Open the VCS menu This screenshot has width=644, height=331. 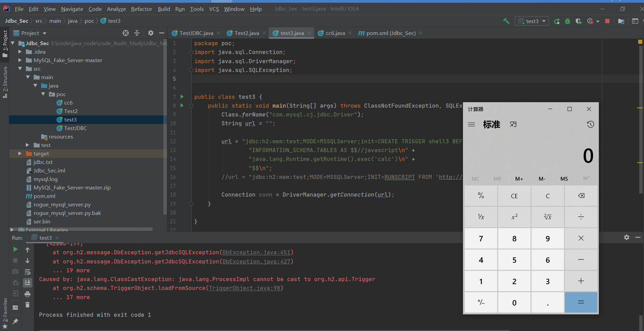coord(214,9)
